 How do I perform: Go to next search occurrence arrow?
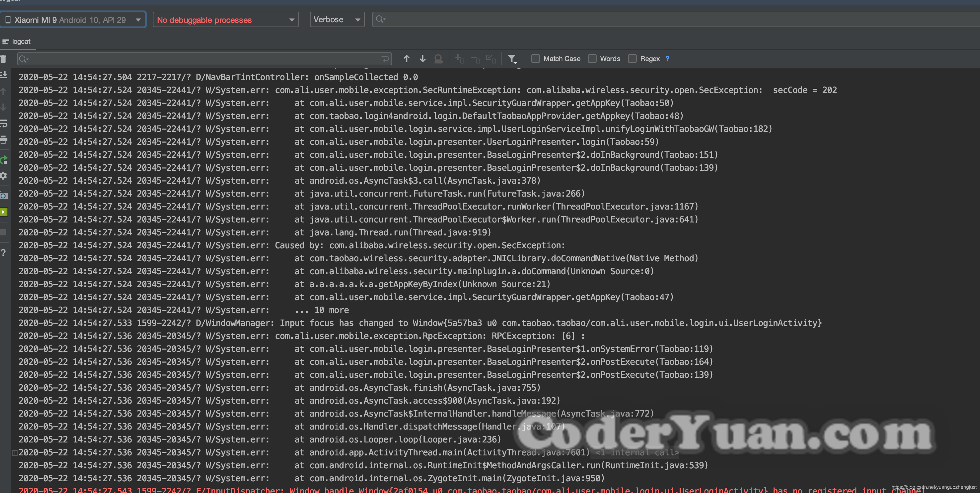(x=423, y=59)
